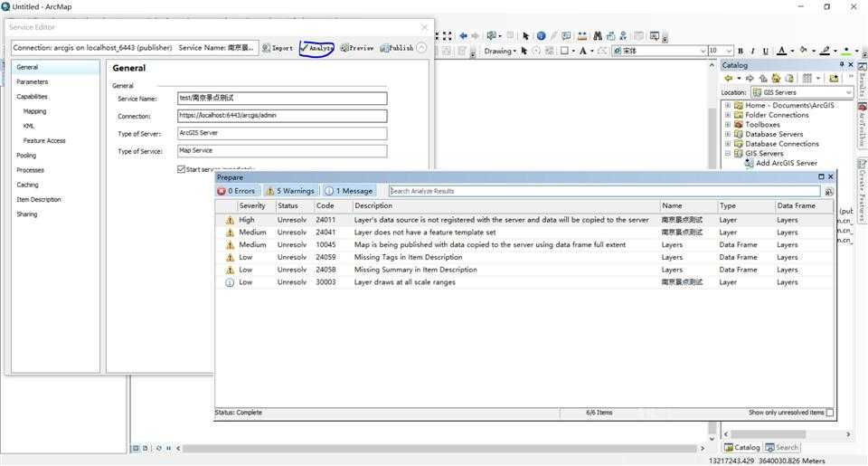868x466 pixels.
Task: Click the Line Color pen swatch
Action: point(825,51)
